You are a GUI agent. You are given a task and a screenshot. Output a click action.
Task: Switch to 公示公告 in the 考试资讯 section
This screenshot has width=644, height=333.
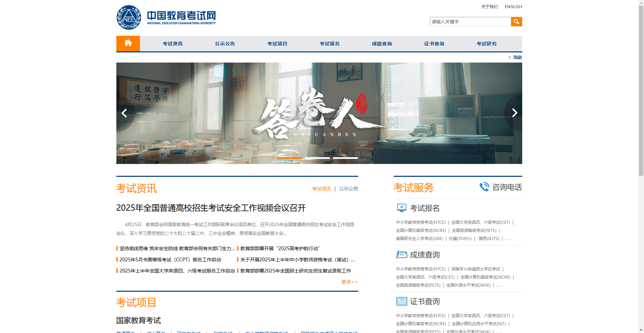coord(348,188)
